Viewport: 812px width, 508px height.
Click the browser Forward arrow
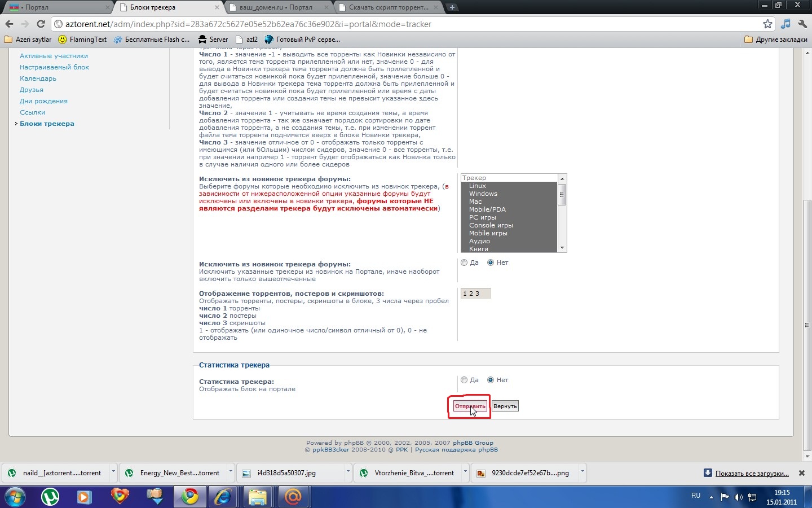pyautogui.click(x=25, y=24)
